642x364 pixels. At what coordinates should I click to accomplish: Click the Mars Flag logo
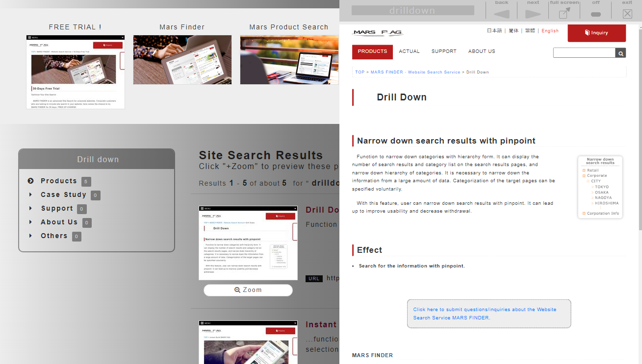tap(377, 33)
